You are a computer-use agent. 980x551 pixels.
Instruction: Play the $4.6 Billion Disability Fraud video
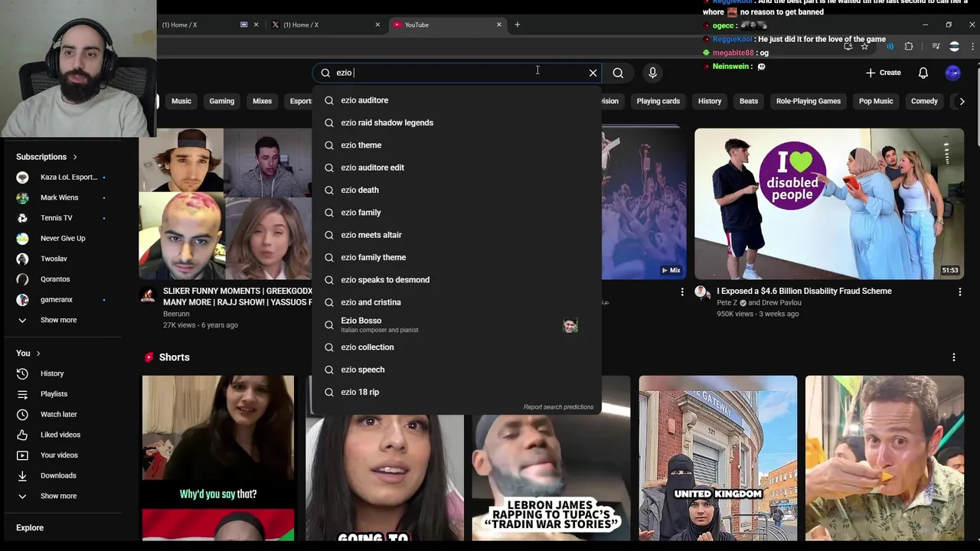(829, 204)
